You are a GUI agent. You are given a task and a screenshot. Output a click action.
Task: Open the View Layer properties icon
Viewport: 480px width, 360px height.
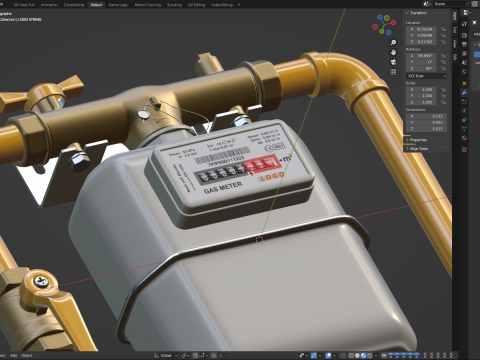point(464,53)
